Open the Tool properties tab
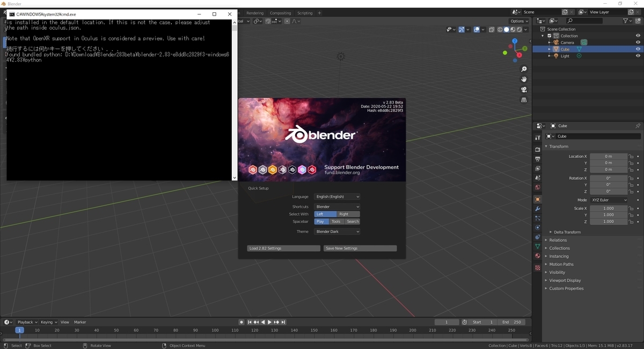The width and height of the screenshot is (644, 349). point(538,138)
